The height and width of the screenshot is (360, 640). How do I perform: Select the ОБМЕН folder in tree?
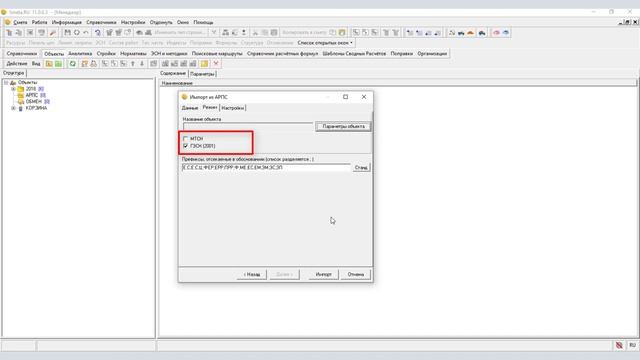pos(33,102)
